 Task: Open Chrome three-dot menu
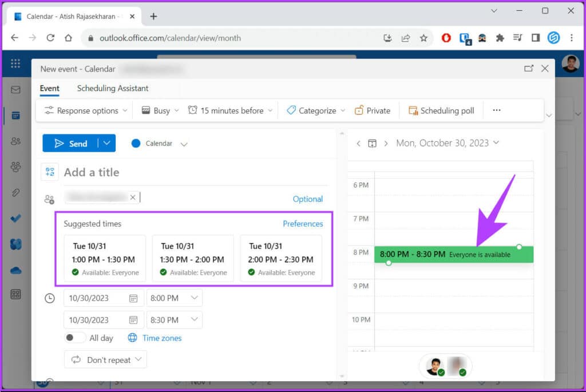click(572, 38)
